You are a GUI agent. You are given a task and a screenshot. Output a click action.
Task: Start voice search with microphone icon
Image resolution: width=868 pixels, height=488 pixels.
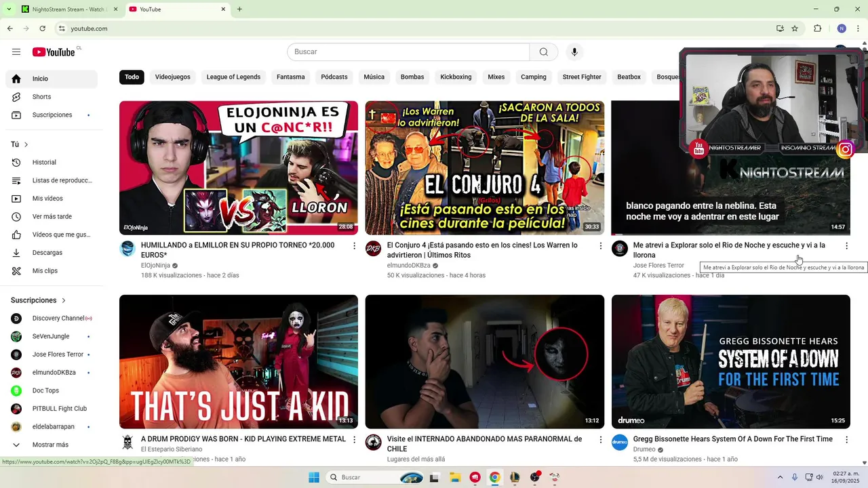(574, 52)
